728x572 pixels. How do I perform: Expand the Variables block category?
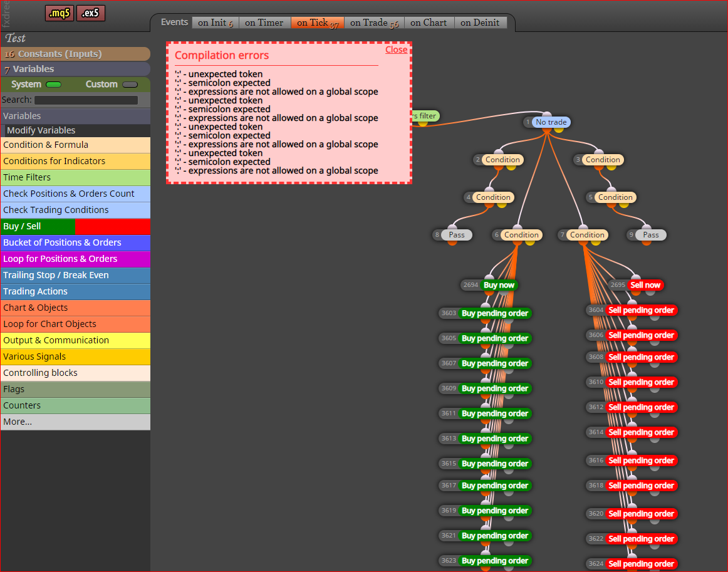[75, 116]
